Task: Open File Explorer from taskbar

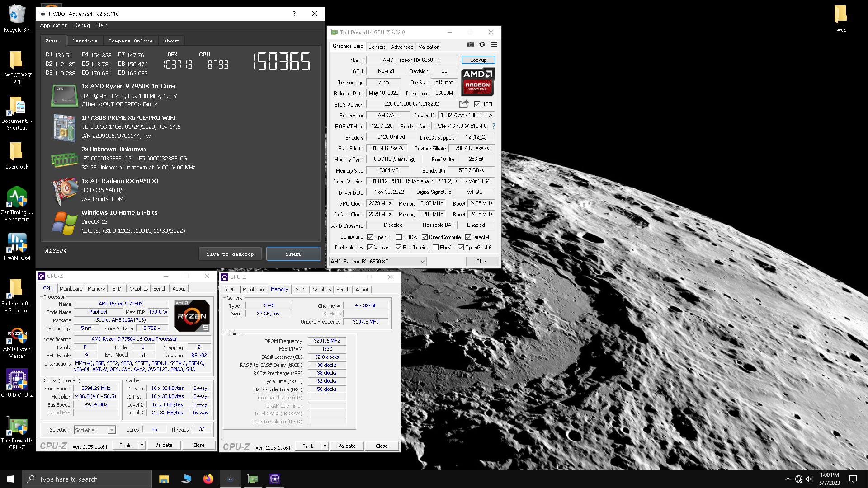Action: point(164,479)
